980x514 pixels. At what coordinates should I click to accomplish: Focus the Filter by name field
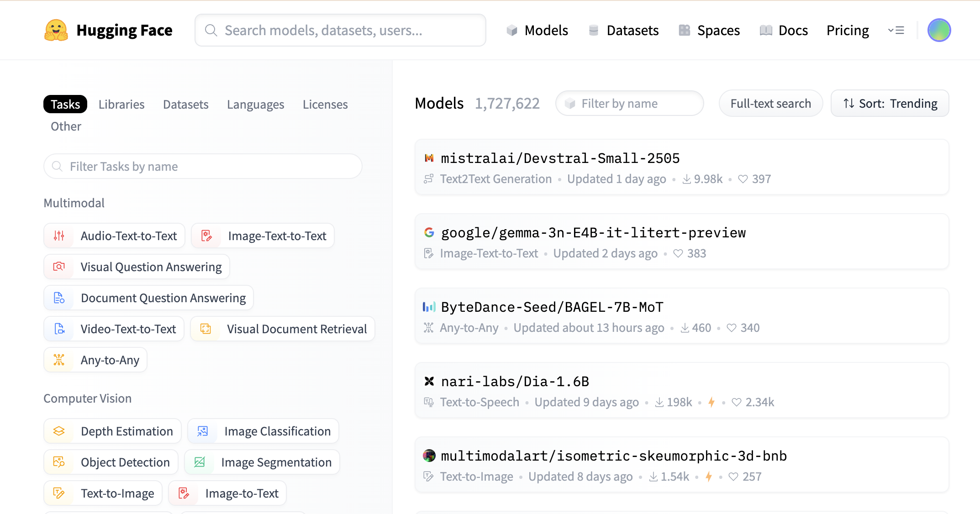point(629,104)
